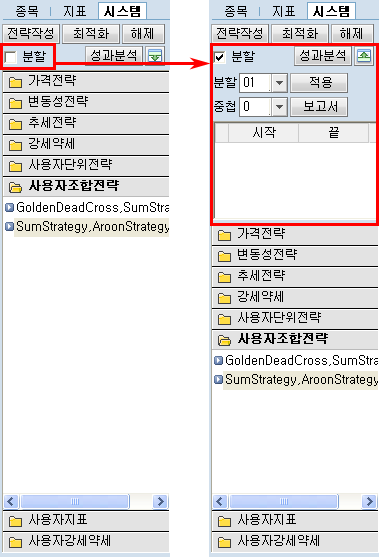Click blue strategy icon beside GoldenDeadCross in left panel
This screenshot has height=557, width=379.
(x=10, y=207)
